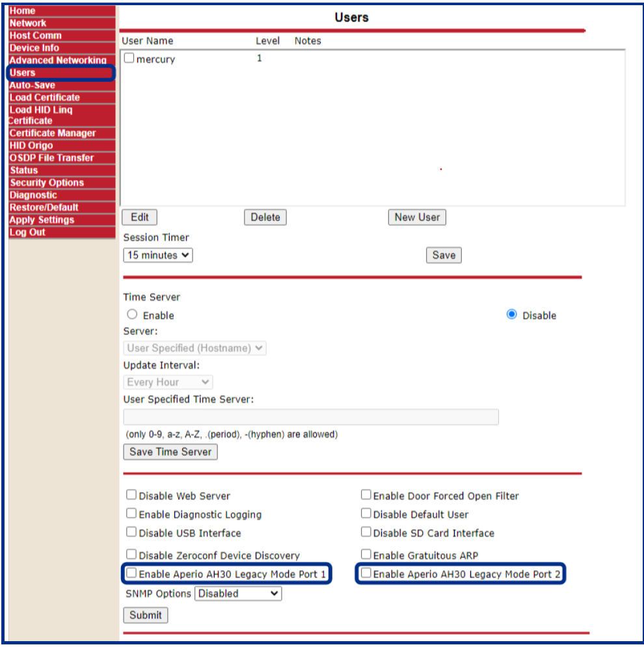
Task: Check the mercury user checkbox
Action: pos(129,59)
